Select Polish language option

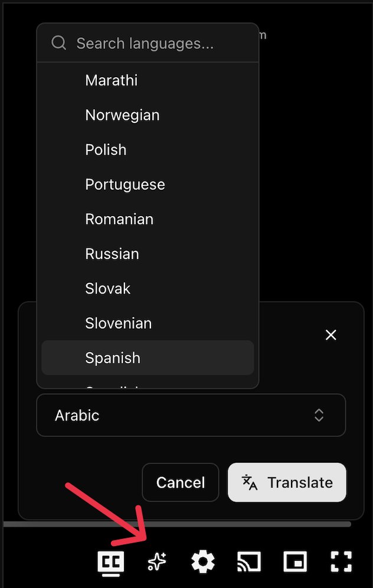coord(148,149)
